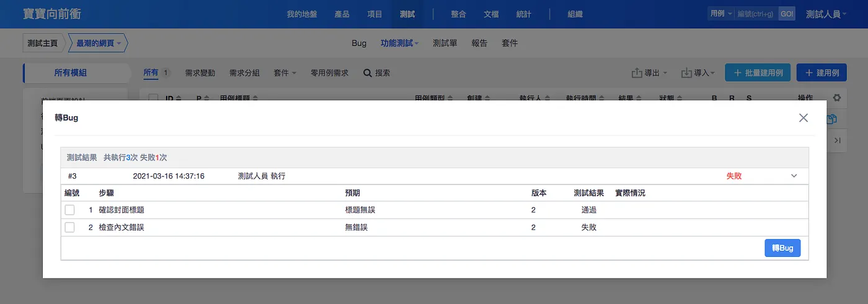
Task: Open the 套件 filter dropdown
Action: (285, 73)
